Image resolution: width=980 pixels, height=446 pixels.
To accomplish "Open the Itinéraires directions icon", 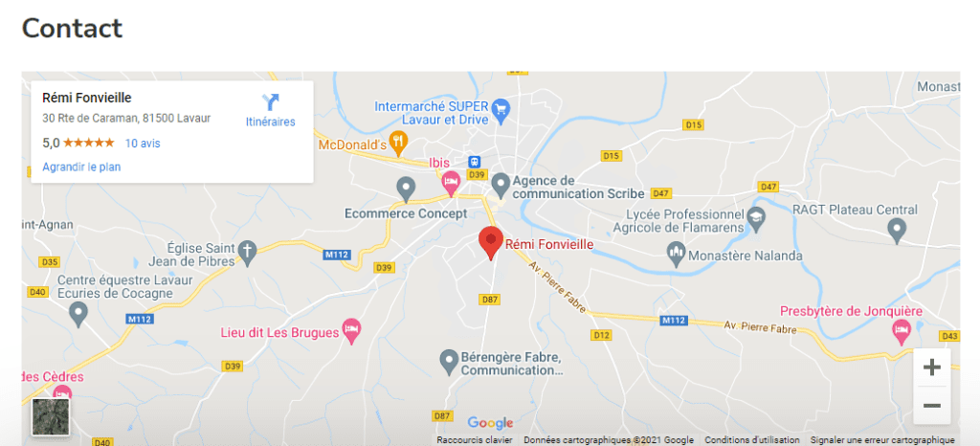I will coord(271,102).
